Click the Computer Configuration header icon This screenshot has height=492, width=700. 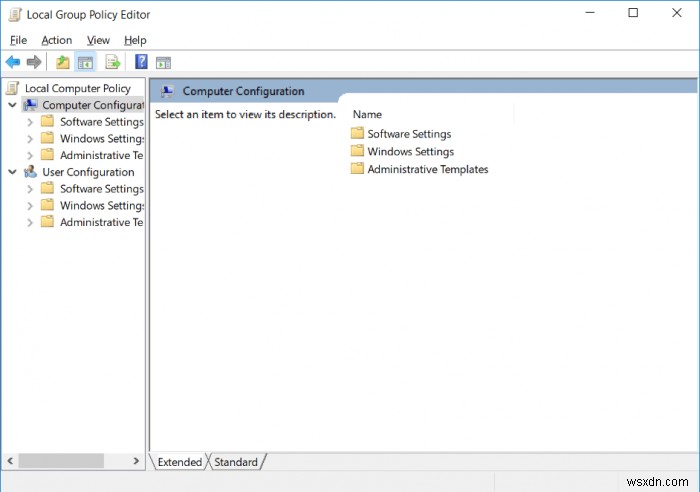167,91
